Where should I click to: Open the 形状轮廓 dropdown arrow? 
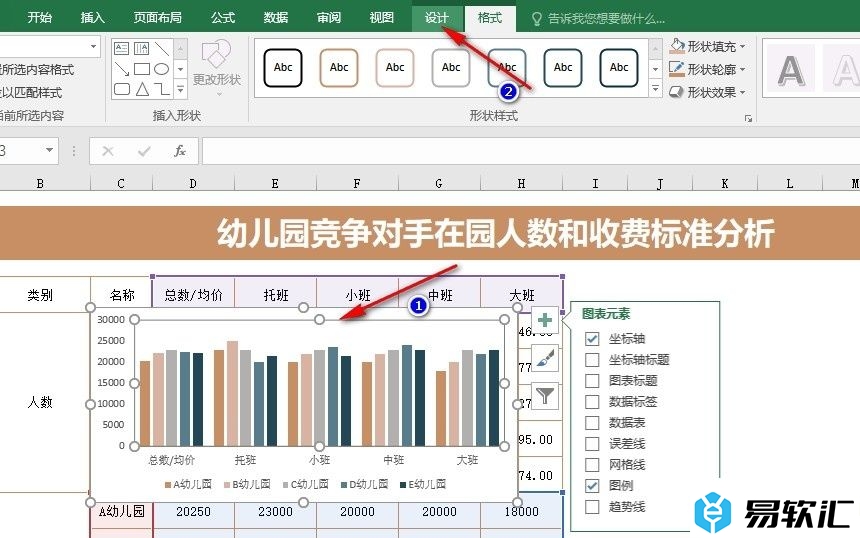tap(743, 70)
